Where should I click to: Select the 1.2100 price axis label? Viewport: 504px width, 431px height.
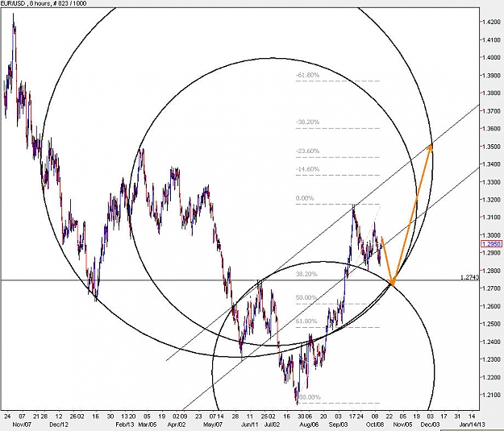point(491,395)
